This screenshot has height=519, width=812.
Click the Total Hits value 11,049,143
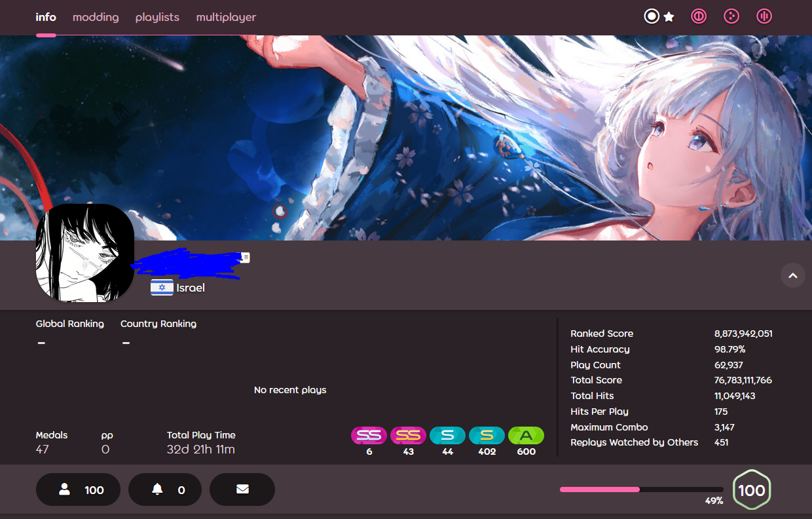[x=735, y=396]
